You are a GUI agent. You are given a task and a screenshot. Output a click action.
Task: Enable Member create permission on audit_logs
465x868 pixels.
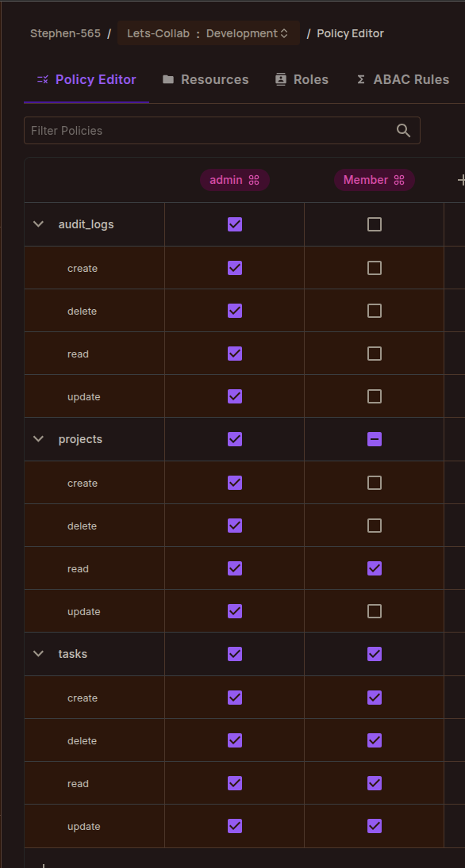(375, 268)
